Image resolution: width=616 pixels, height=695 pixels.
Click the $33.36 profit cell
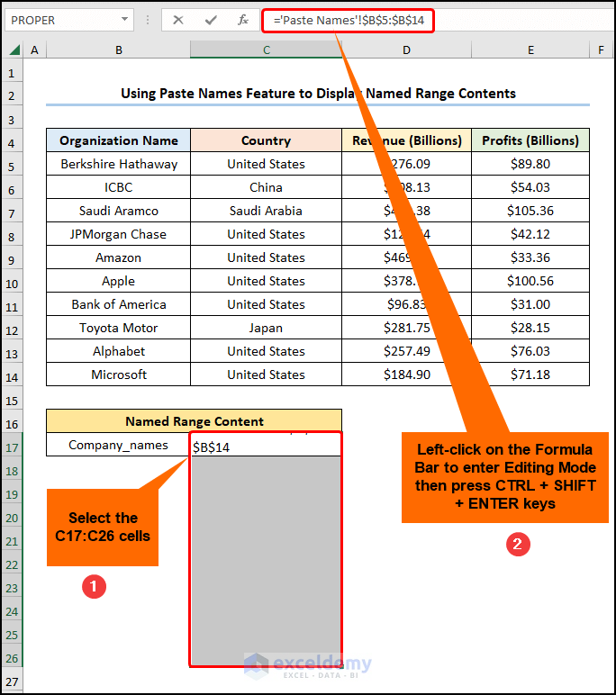point(530,257)
